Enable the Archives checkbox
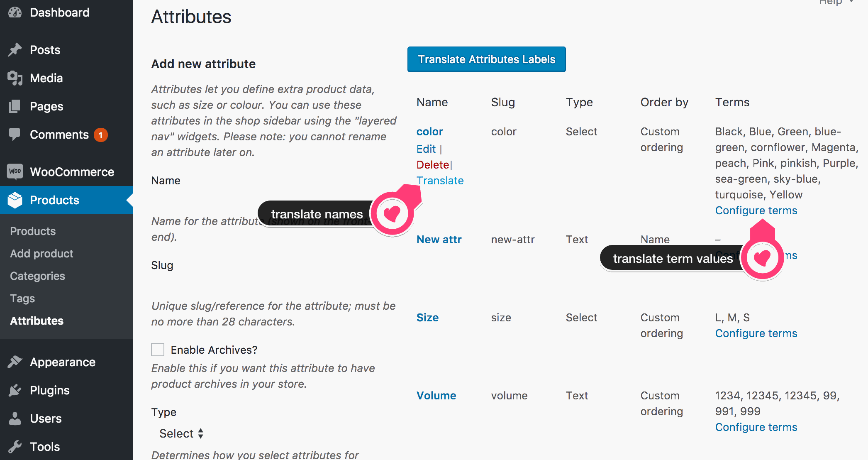The height and width of the screenshot is (460, 868). pyautogui.click(x=158, y=350)
